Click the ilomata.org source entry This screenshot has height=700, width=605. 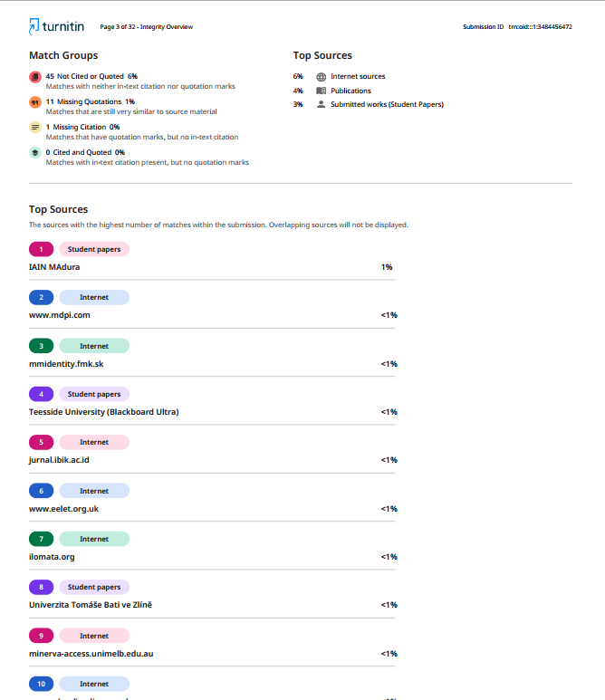[x=52, y=557]
